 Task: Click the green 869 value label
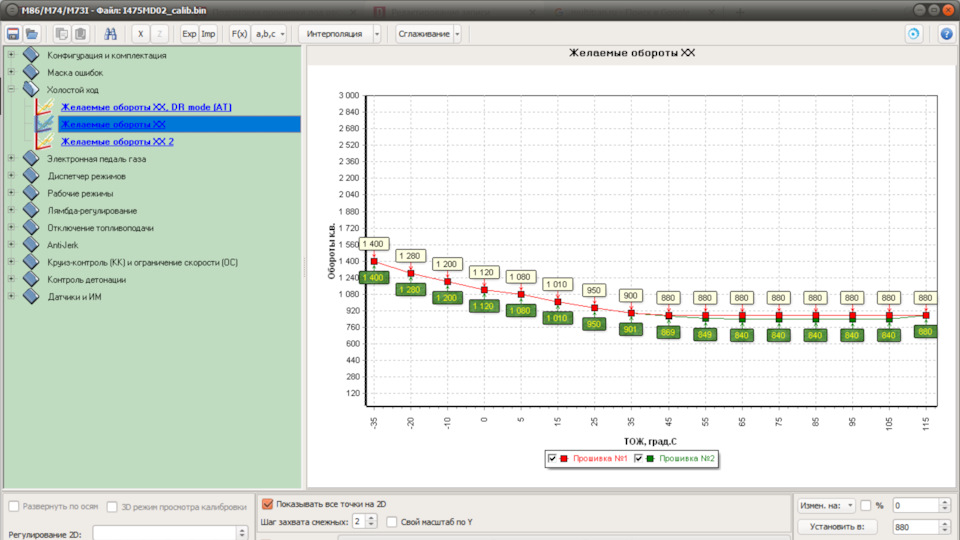tap(667, 332)
